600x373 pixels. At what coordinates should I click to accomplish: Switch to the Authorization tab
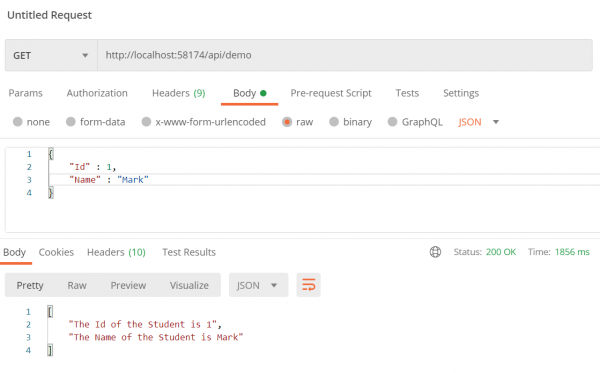pyautogui.click(x=97, y=93)
